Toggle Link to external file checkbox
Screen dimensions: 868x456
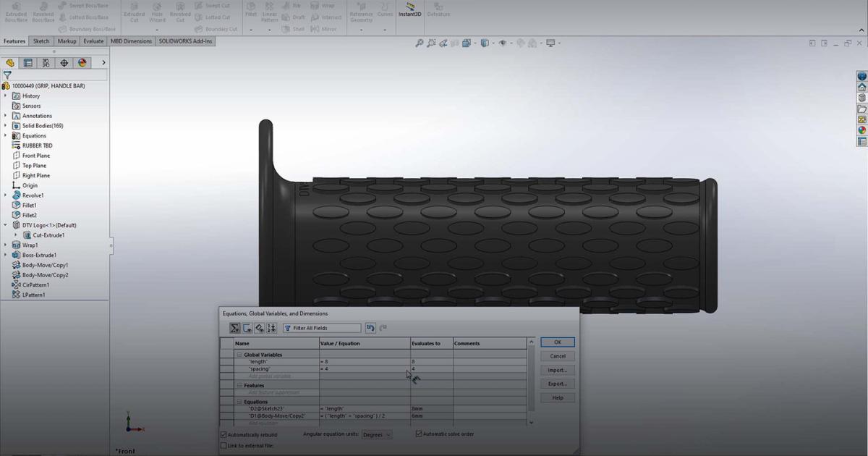[x=224, y=446]
